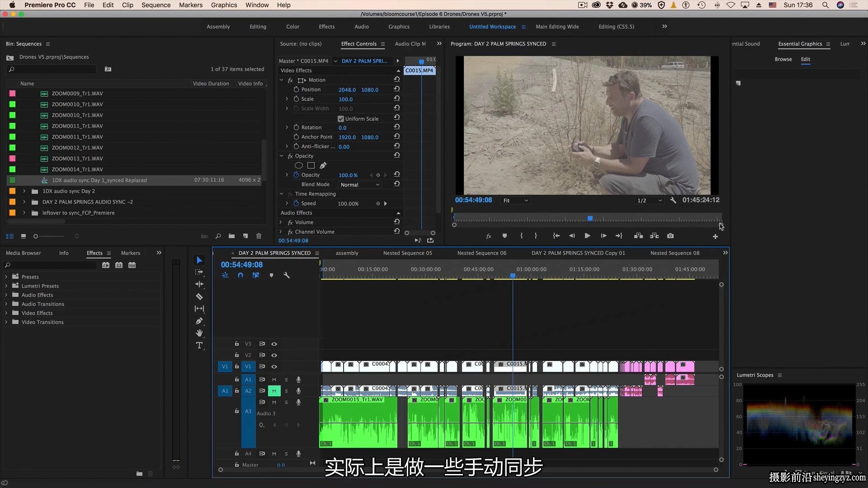Screen dimensions: 868x488
Task: Expand the Lumetri Presets folder
Action: coord(6,286)
